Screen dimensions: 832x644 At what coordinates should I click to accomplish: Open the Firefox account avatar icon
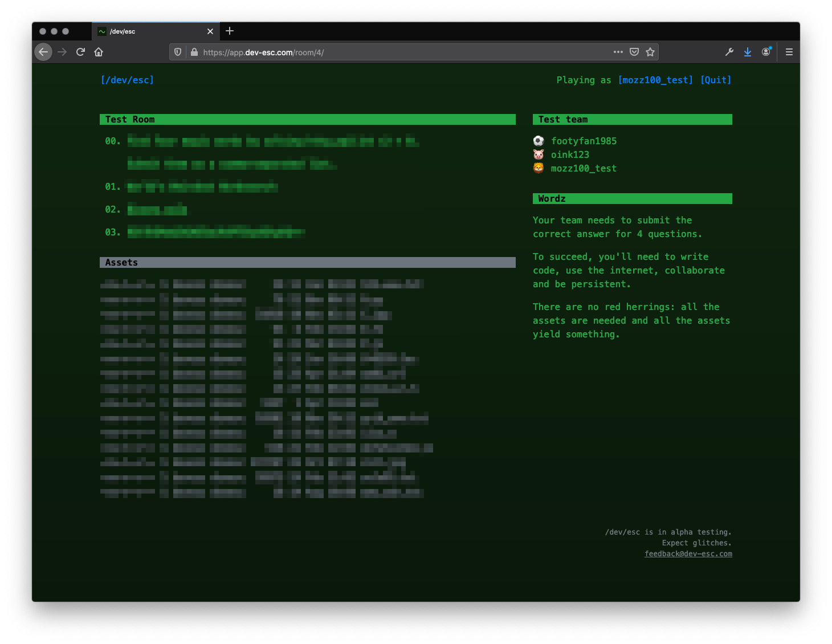766,52
